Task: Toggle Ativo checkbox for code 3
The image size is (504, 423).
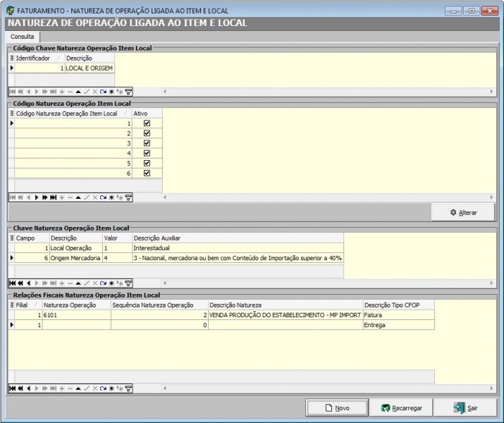Action: click(x=147, y=143)
